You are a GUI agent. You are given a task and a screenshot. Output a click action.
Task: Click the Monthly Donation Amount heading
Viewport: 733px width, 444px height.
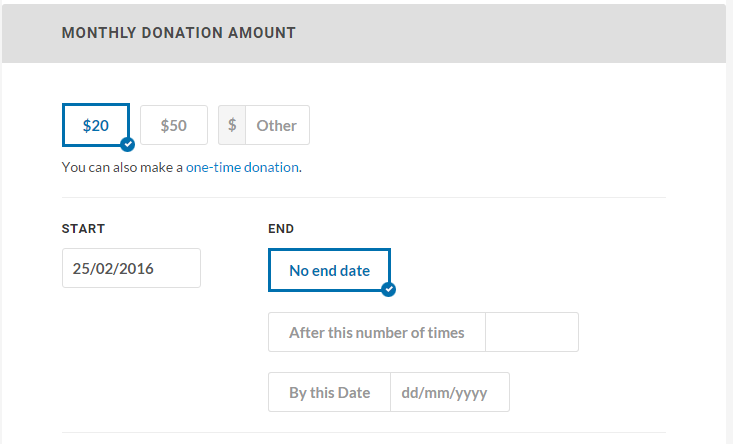[x=178, y=33]
